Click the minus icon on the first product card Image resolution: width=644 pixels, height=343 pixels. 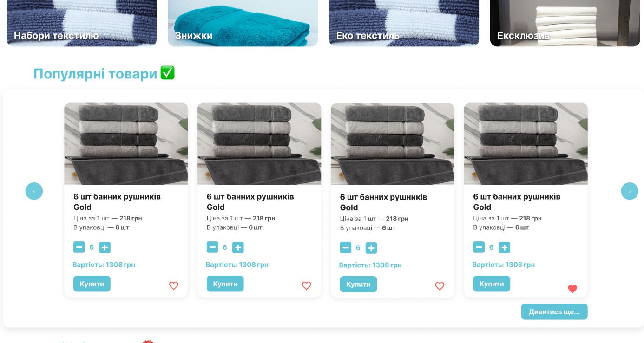click(79, 247)
